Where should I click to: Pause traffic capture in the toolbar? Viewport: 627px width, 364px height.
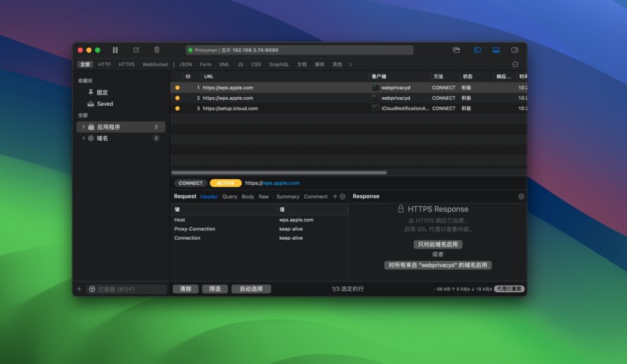(x=114, y=50)
